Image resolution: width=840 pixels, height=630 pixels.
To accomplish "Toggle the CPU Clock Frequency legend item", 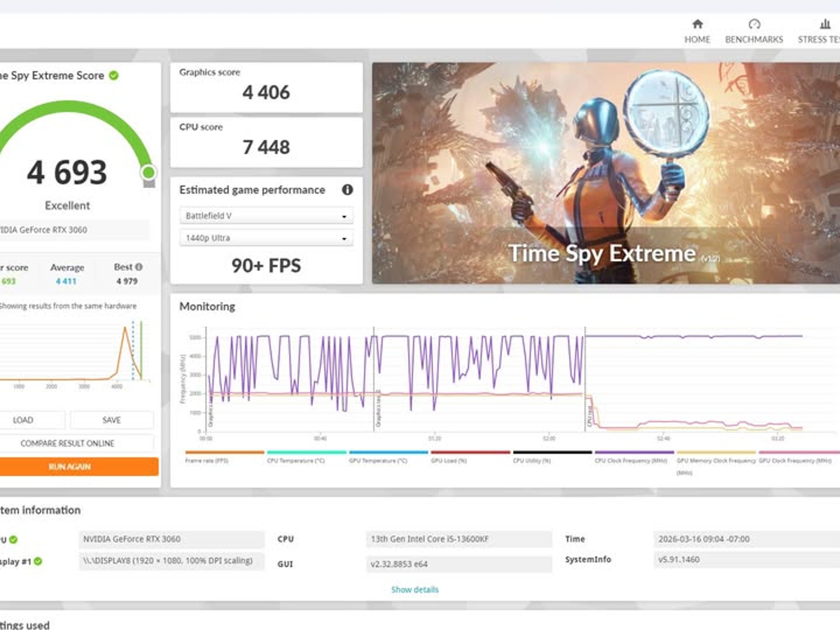I will tap(635, 457).
